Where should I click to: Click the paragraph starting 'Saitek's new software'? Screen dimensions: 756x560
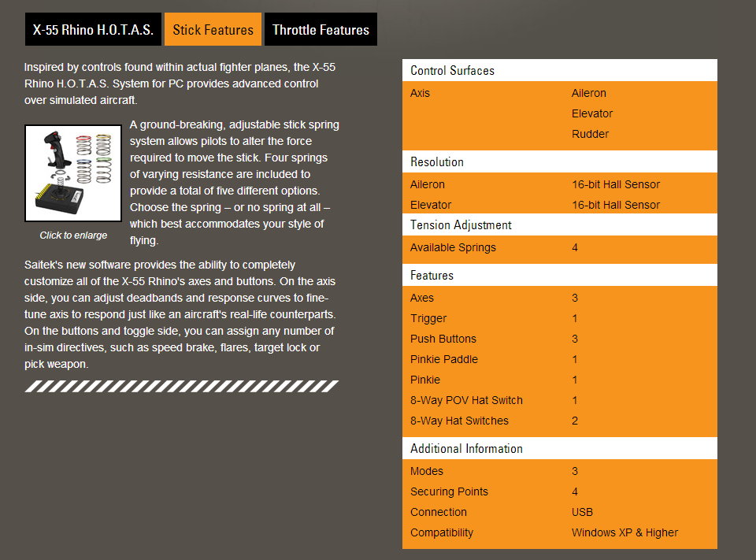coord(180,314)
